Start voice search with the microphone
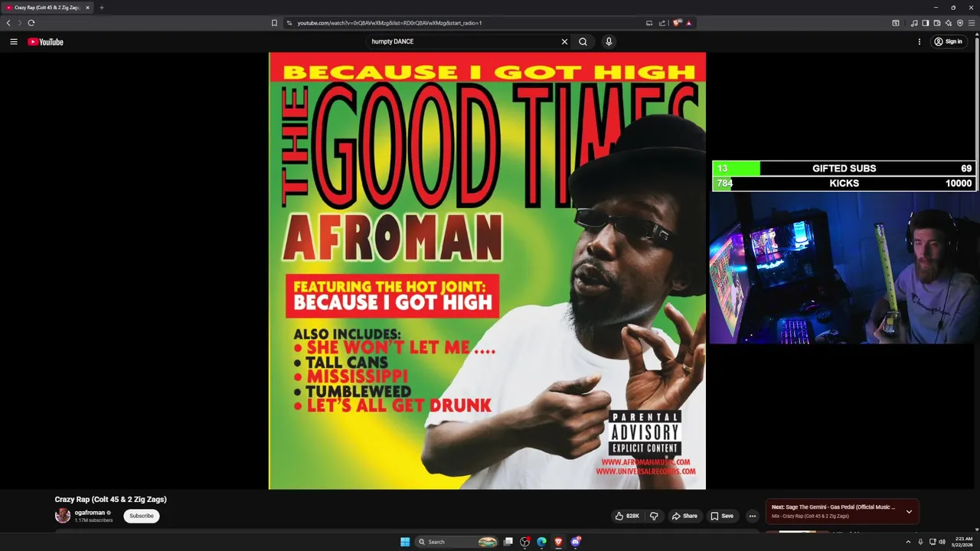 coord(609,41)
